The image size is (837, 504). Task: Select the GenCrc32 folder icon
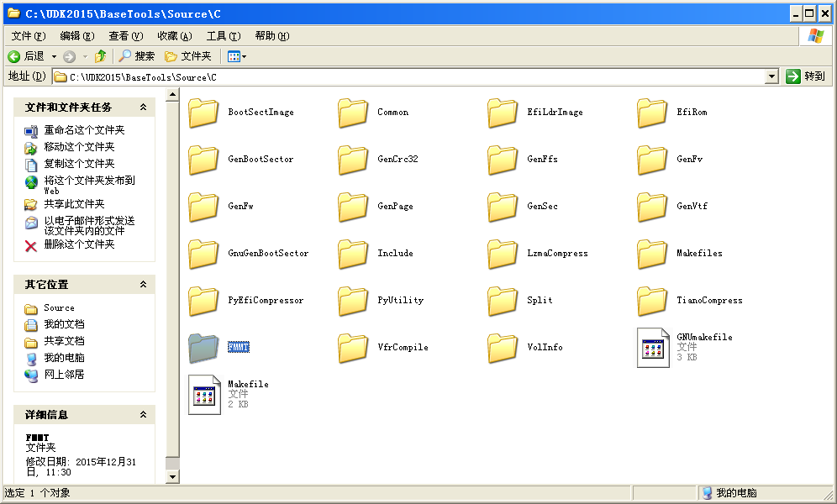(x=353, y=160)
